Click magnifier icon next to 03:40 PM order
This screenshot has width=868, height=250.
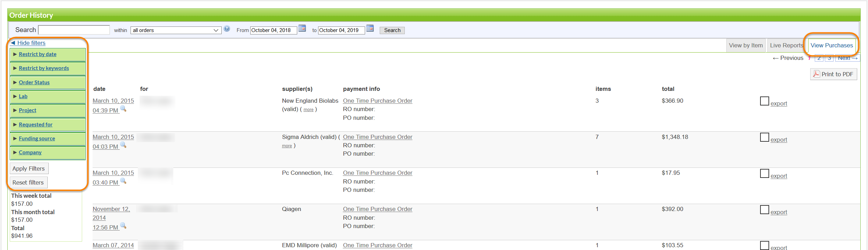coord(123,181)
